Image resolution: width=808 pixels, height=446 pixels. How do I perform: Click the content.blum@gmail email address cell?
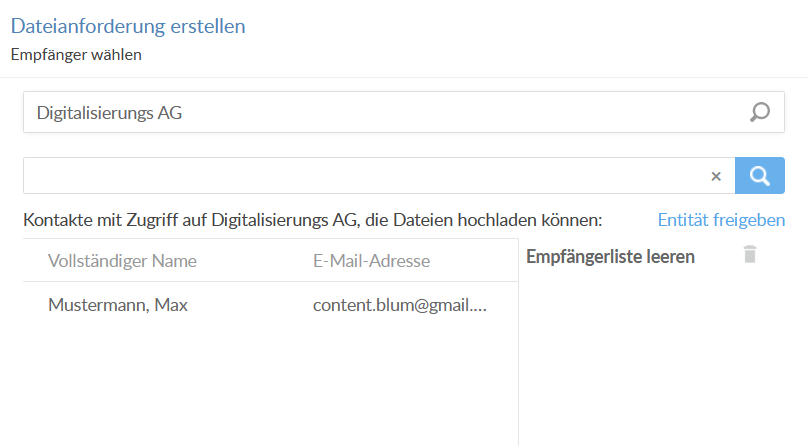[399, 305]
